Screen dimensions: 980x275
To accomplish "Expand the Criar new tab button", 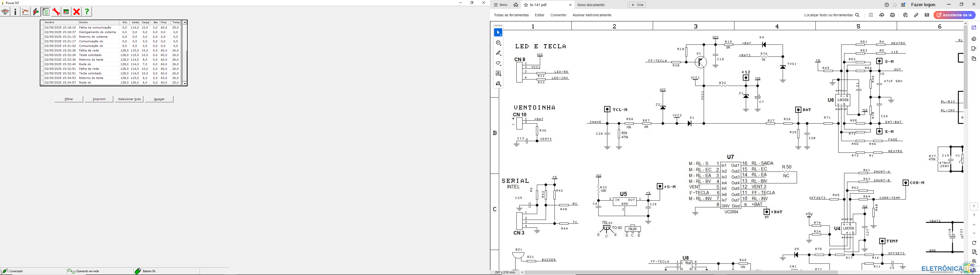I will [x=637, y=5].
